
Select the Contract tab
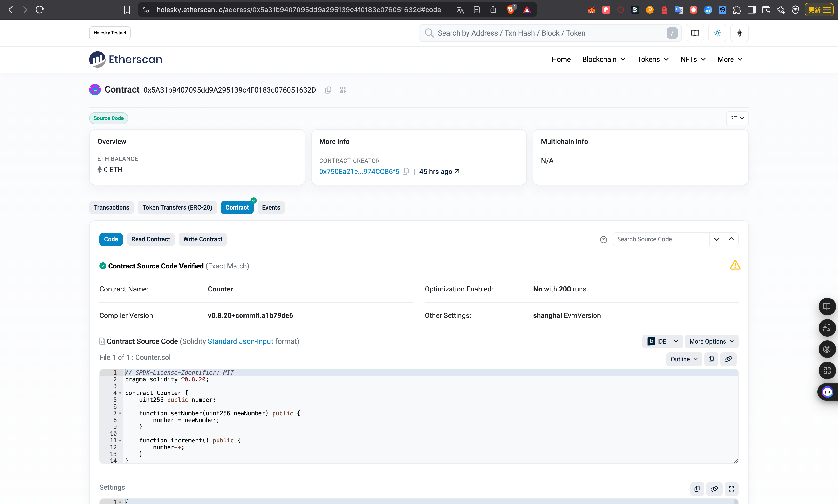pyautogui.click(x=237, y=207)
